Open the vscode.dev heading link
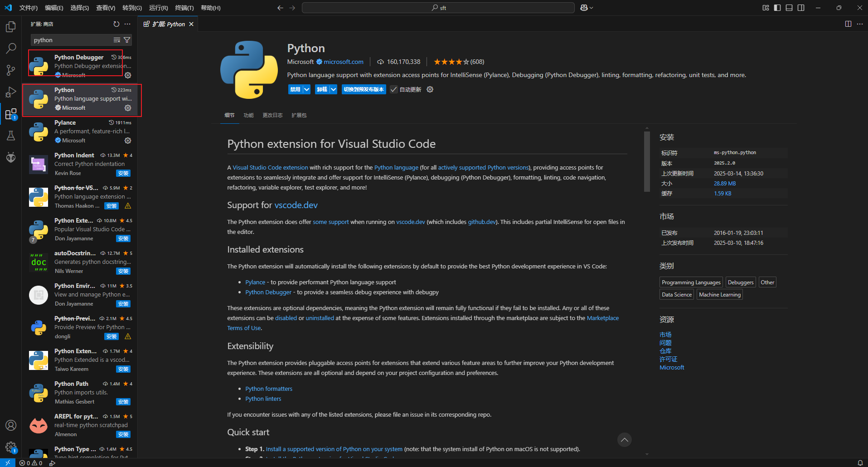This screenshot has width=868, height=467. tap(296, 205)
